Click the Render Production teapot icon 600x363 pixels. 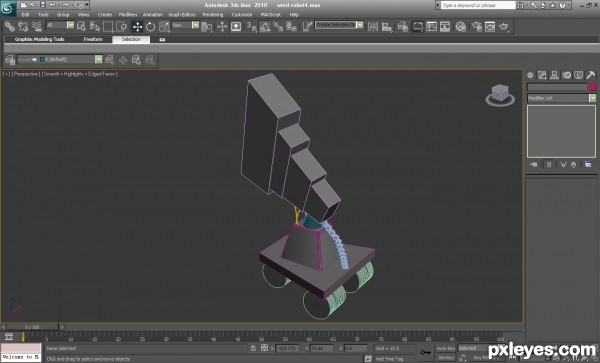(504, 26)
